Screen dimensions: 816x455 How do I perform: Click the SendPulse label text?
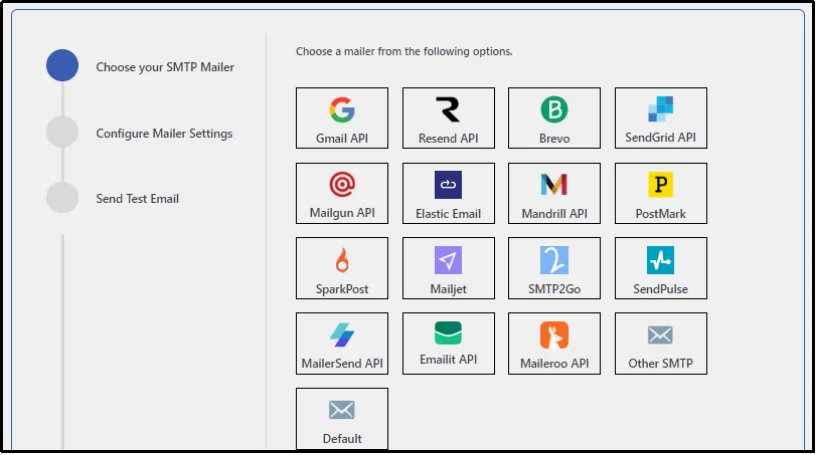tap(660, 289)
